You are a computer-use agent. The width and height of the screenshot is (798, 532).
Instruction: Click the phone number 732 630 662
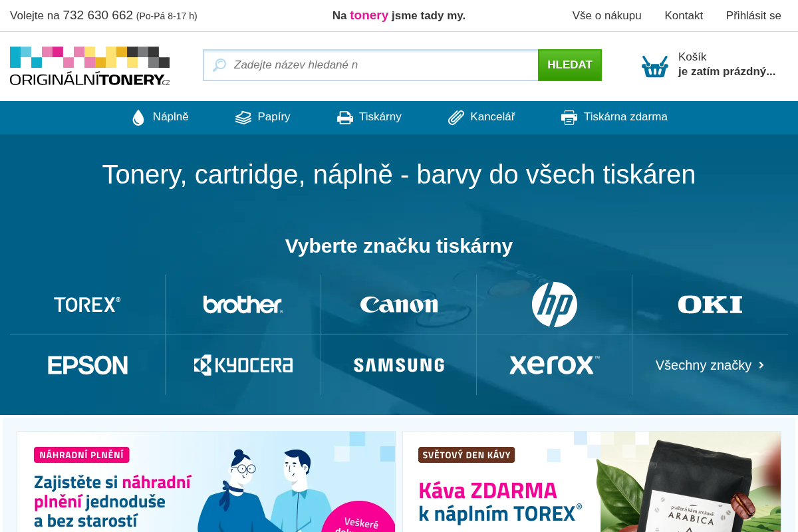98,15
